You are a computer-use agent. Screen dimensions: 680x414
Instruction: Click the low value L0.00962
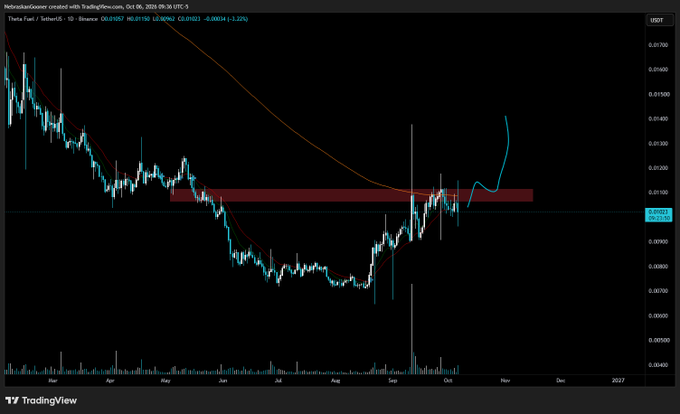point(164,19)
